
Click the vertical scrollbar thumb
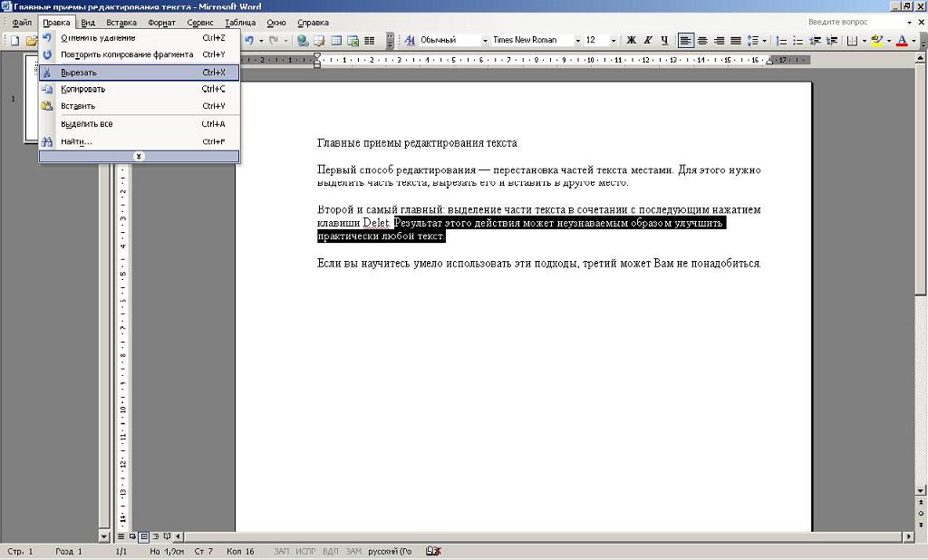click(x=921, y=179)
